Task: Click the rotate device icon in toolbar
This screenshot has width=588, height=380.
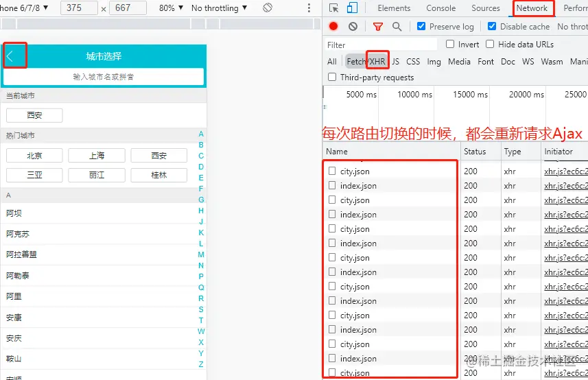Action: point(268,8)
